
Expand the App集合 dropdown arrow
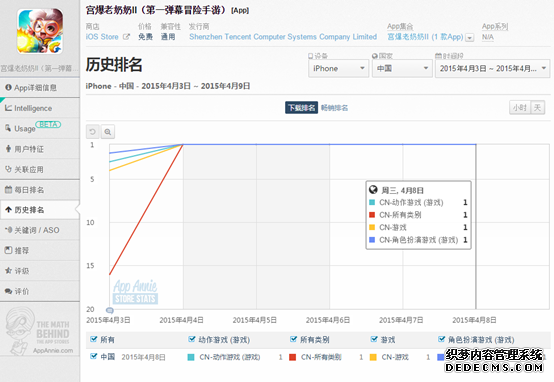point(470,37)
